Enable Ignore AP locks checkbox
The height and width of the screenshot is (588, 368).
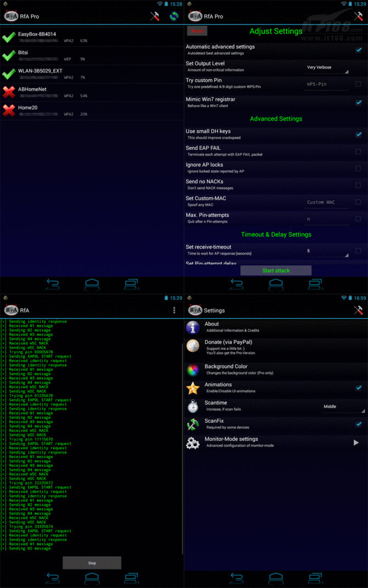(x=358, y=168)
